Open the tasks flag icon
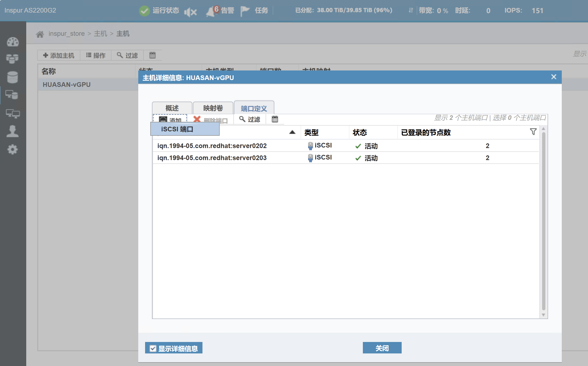This screenshot has width=588, height=366. (x=245, y=11)
